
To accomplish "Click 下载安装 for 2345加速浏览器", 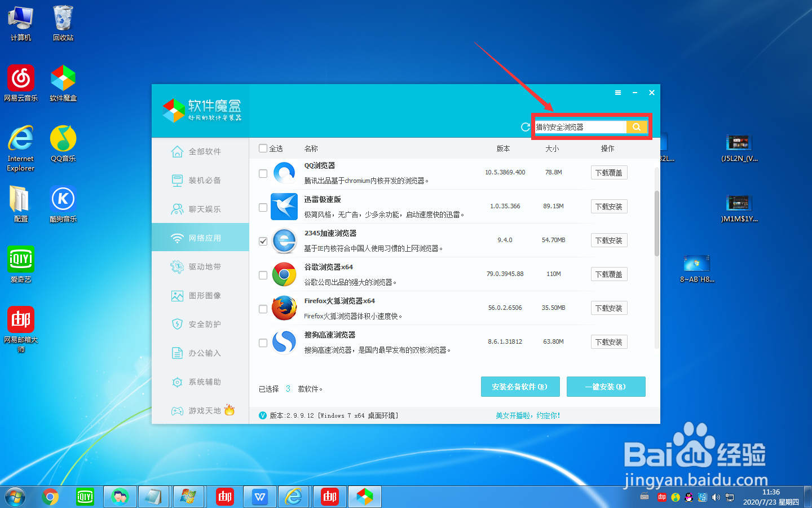I will (x=609, y=240).
